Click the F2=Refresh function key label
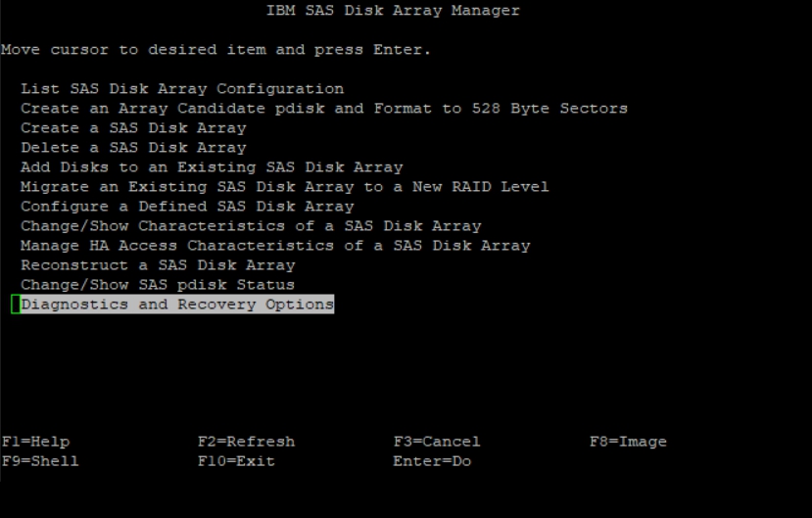This screenshot has width=812, height=518. [x=246, y=442]
